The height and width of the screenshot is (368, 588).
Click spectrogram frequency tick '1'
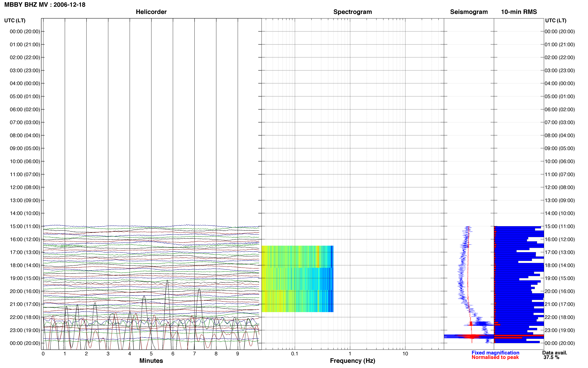350,354
